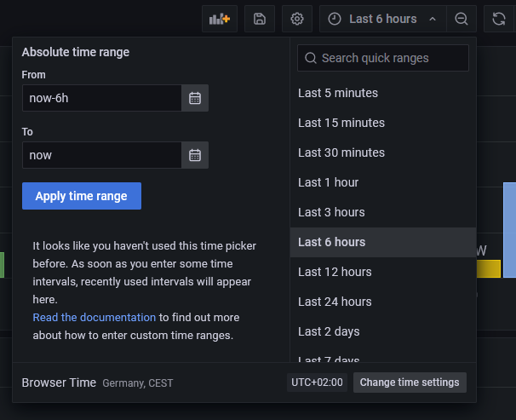Open dashboard settings gear icon
The image size is (516, 420).
coord(296,19)
